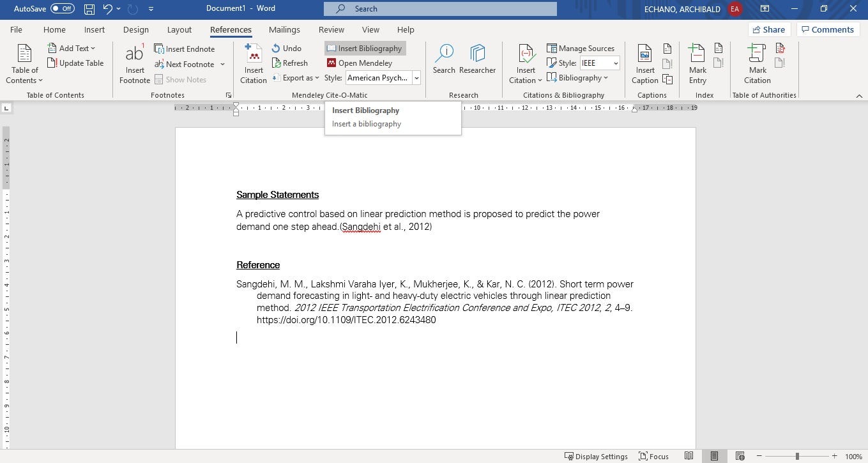Open the Mailings tab
Image resolution: width=868 pixels, height=463 pixels.
point(284,29)
